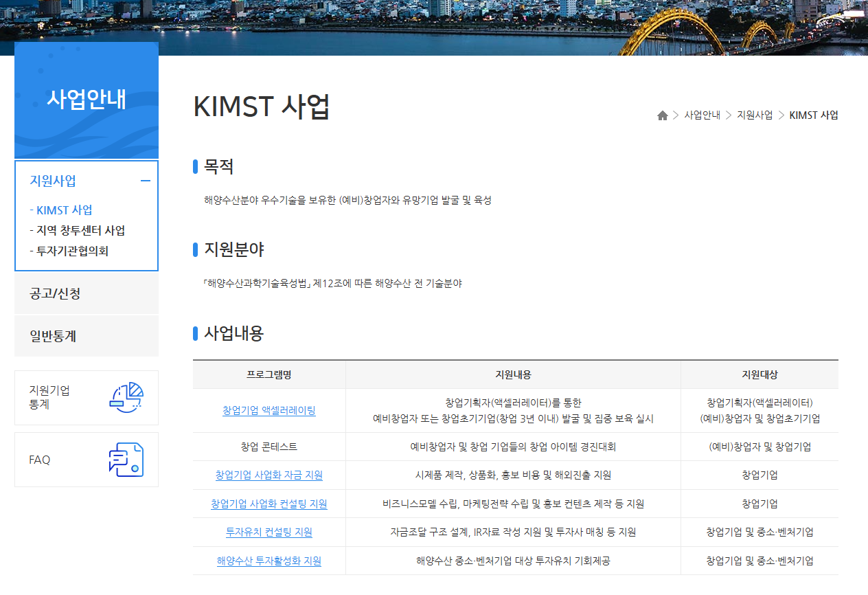
Task: Open the FAQ chat document icon
Action: click(x=126, y=460)
